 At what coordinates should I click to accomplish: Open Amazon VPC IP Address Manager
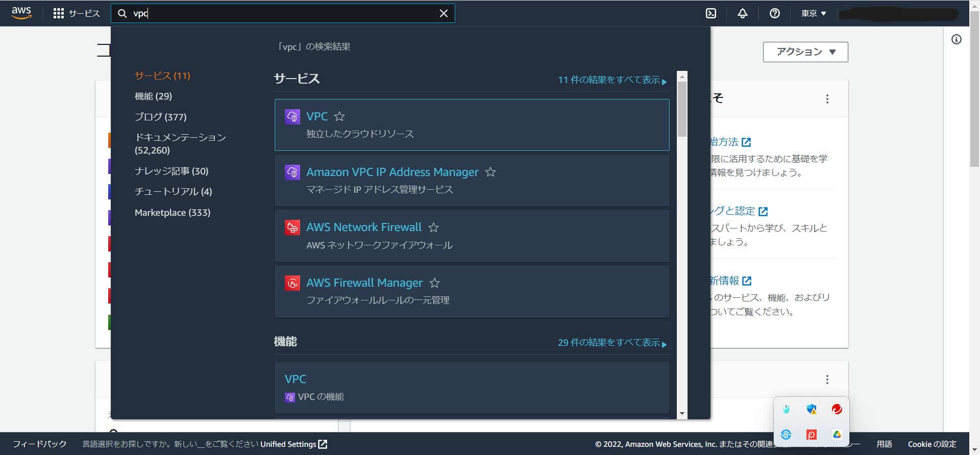[x=393, y=172]
